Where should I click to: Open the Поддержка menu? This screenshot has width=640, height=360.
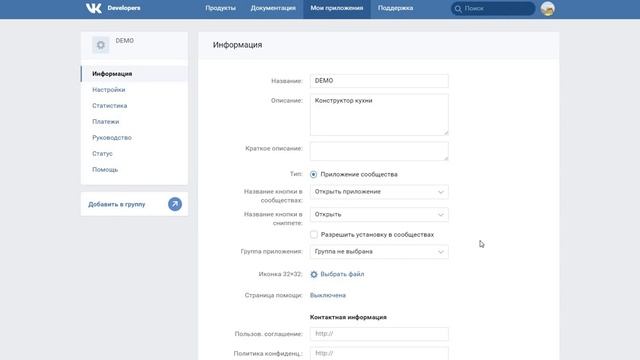(396, 8)
